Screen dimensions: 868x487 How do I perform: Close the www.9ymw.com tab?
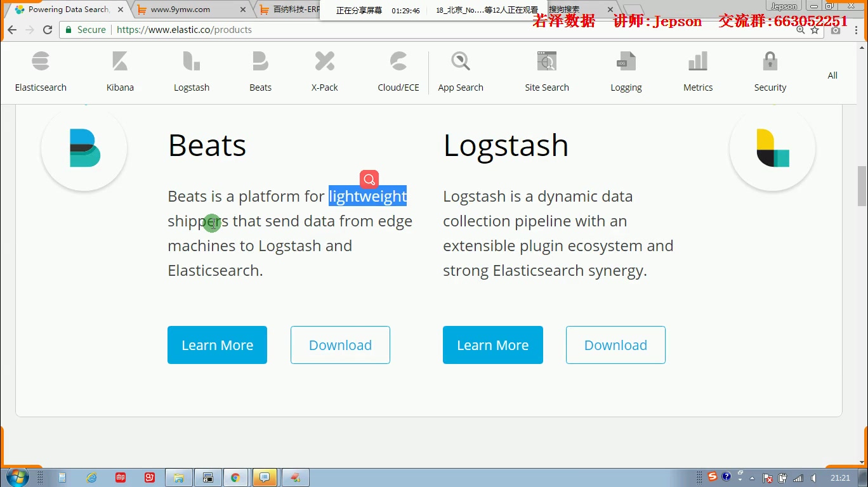[243, 10]
